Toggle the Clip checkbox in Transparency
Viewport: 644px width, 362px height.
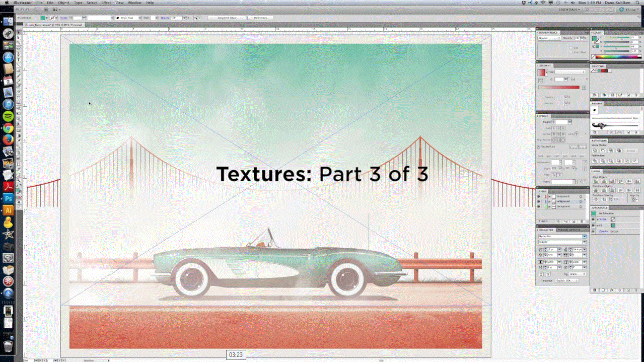570,47
